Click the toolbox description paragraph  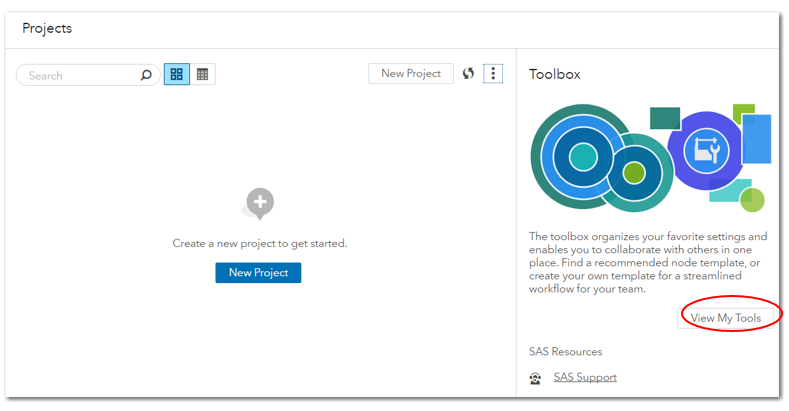pos(648,263)
